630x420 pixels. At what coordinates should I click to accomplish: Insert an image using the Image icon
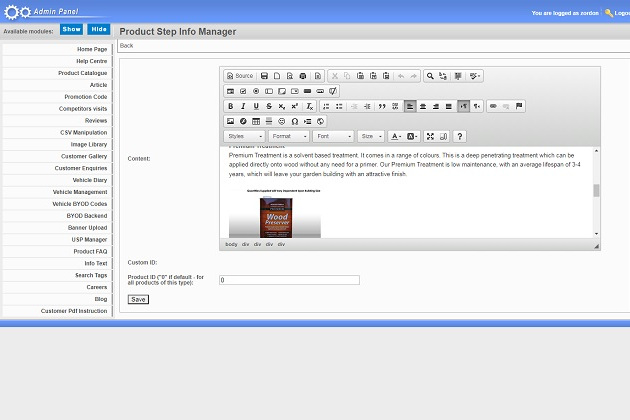tap(230, 121)
